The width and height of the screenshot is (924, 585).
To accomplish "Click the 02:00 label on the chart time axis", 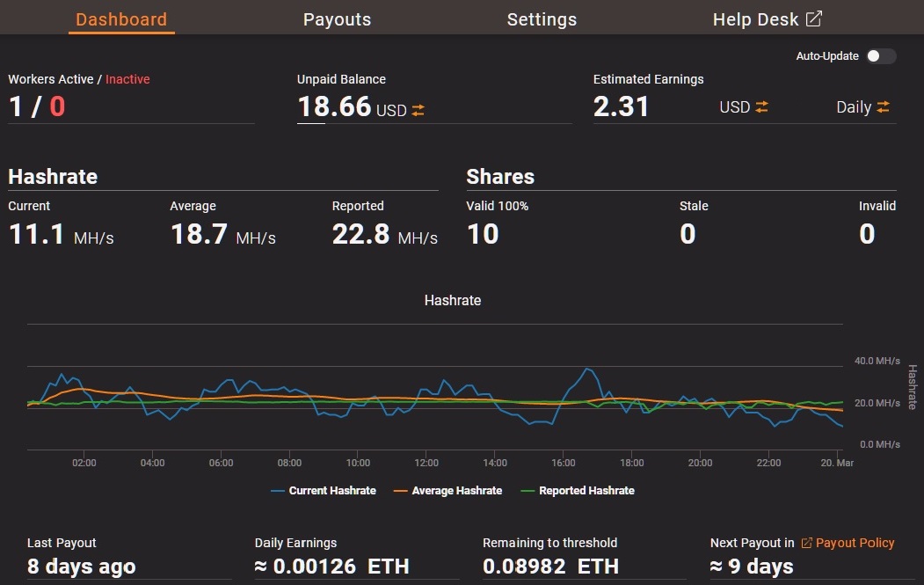I will (x=84, y=463).
